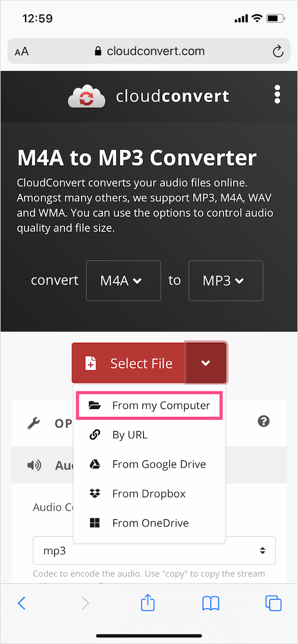
Task: Tap the cloudconvert brand name text
Action: tap(172, 97)
